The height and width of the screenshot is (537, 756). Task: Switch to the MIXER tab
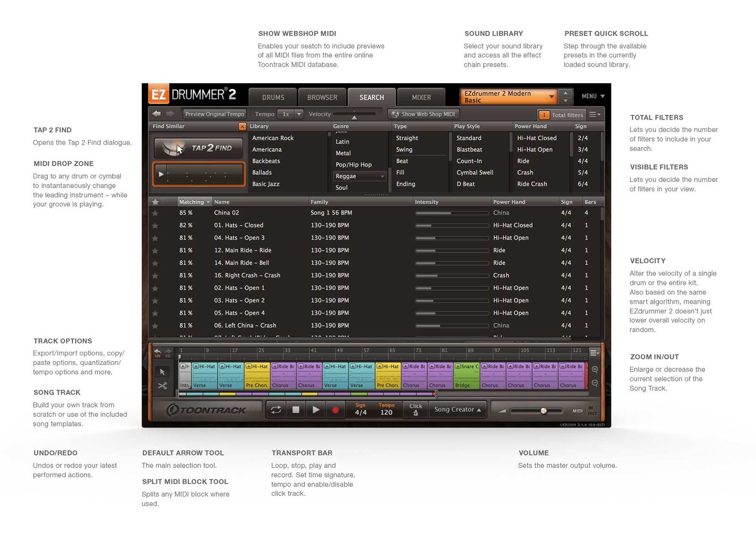pos(421,97)
